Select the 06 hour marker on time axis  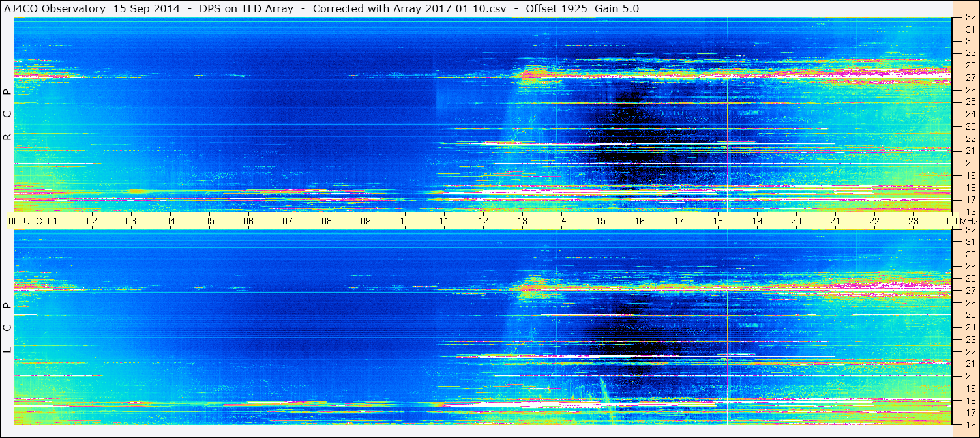248,221
